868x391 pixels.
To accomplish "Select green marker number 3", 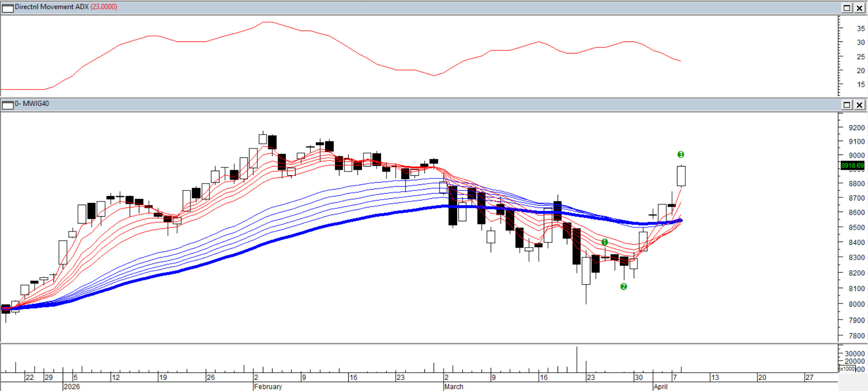I will click(681, 154).
